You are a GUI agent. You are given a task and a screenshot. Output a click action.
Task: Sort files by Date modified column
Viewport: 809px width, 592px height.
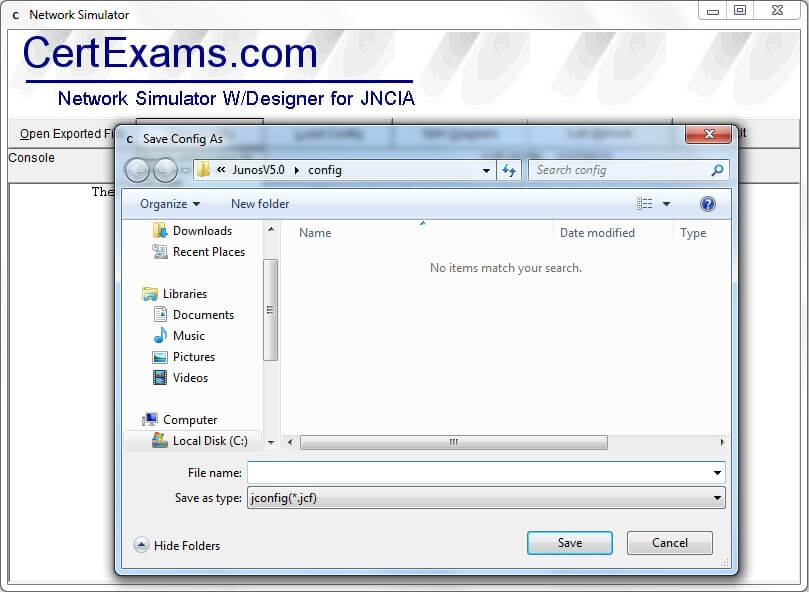click(597, 233)
